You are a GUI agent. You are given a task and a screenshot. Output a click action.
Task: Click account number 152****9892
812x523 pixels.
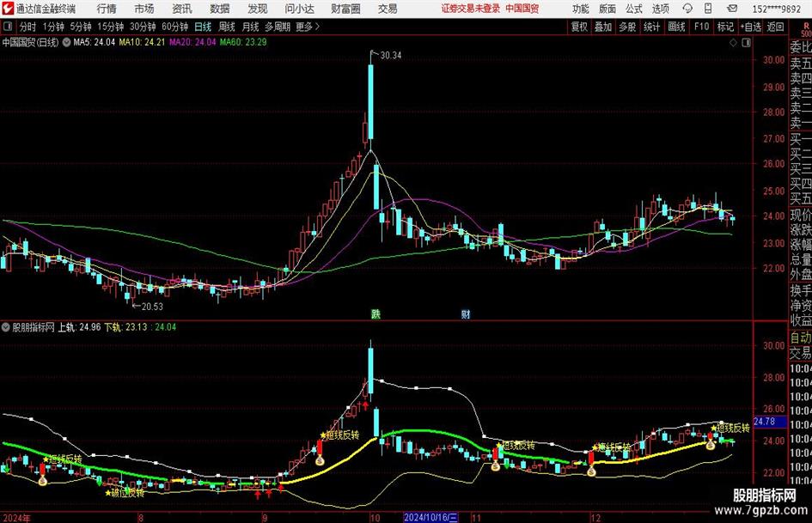776,9
